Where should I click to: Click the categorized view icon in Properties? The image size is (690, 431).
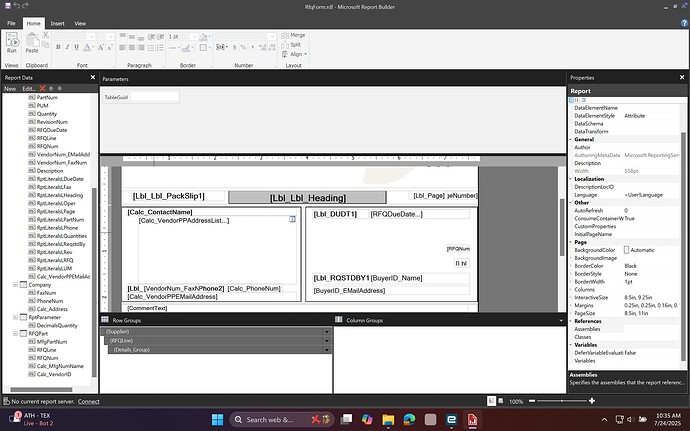tap(571, 100)
